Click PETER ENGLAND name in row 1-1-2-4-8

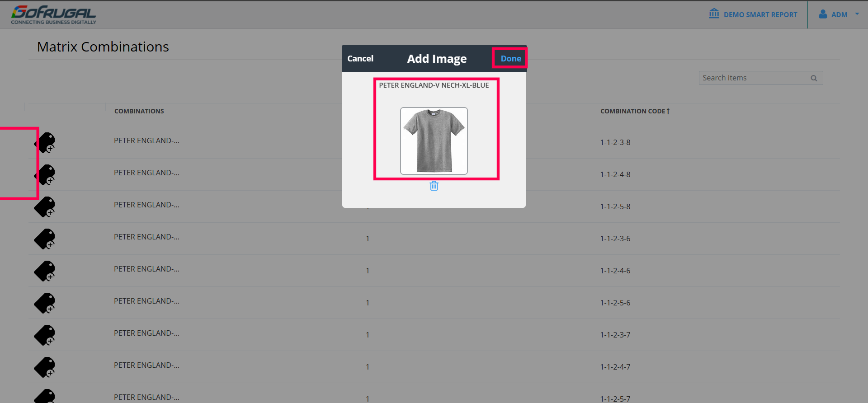146,173
